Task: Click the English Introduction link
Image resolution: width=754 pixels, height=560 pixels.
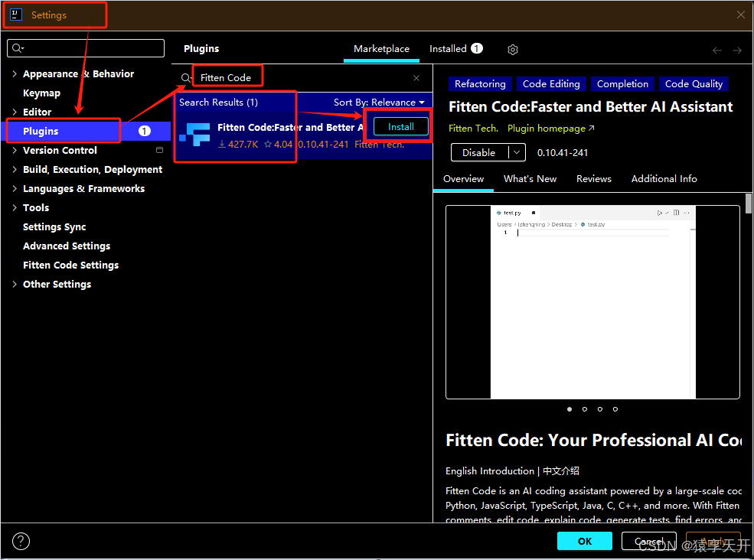Action: (x=489, y=471)
